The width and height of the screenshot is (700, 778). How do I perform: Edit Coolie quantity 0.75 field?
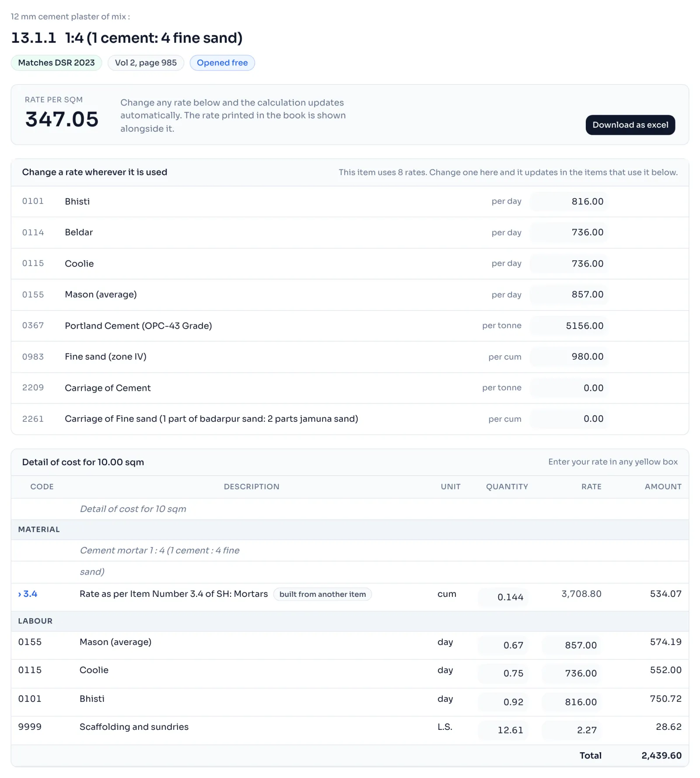(x=503, y=673)
